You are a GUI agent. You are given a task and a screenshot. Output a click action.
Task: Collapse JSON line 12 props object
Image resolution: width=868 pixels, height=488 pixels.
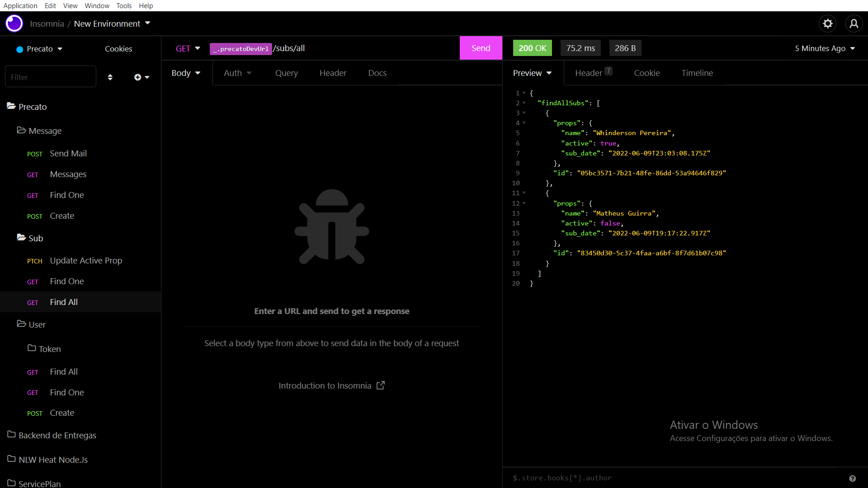pyautogui.click(x=524, y=203)
